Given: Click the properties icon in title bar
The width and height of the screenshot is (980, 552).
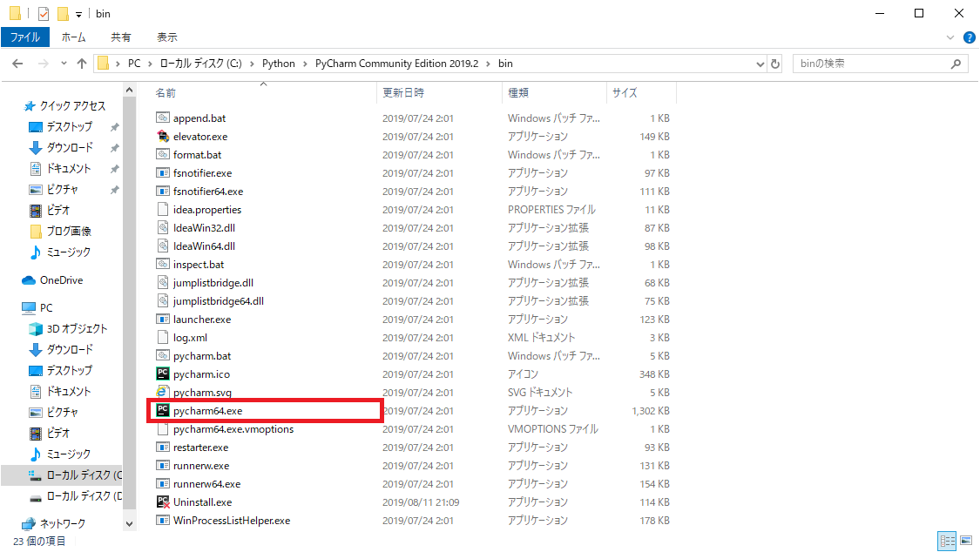Looking at the screenshot, I should (44, 13).
